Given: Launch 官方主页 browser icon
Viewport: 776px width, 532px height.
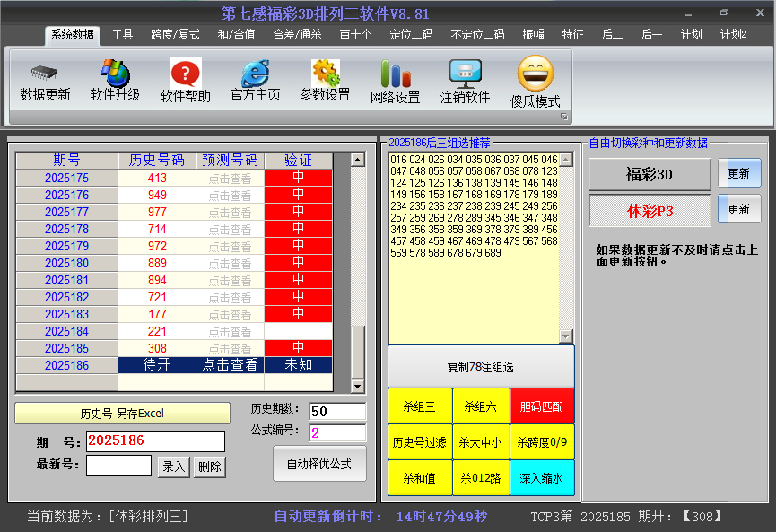Looking at the screenshot, I should point(255,82).
